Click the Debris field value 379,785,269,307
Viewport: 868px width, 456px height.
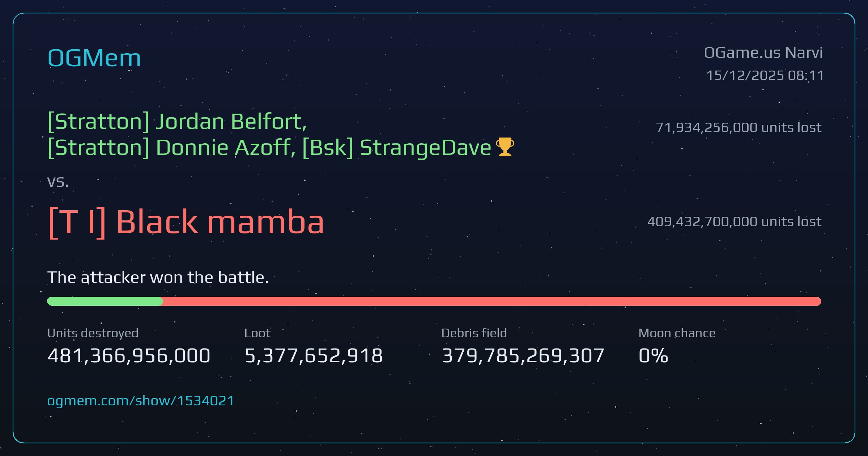coord(523,355)
